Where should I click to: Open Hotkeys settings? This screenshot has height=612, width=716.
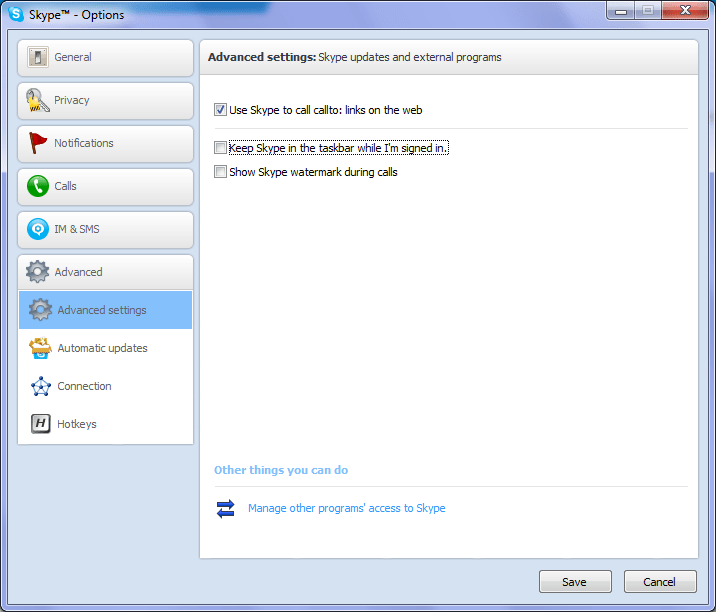click(105, 424)
